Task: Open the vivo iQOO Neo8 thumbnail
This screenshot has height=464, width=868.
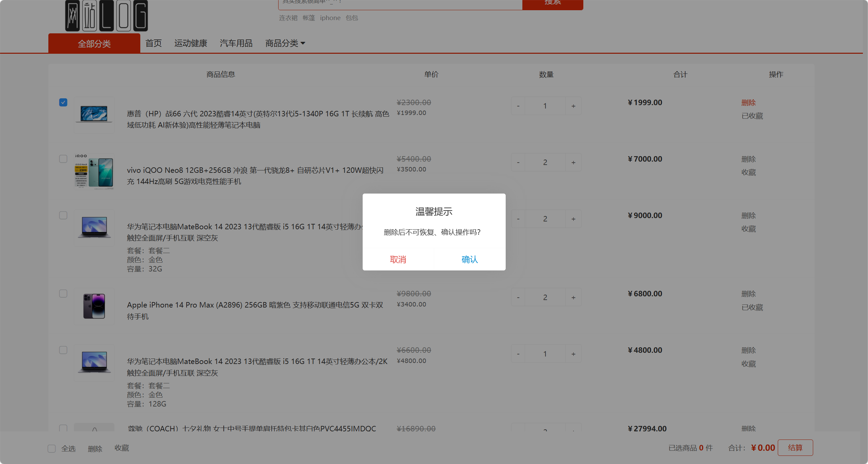Action: pyautogui.click(x=94, y=171)
